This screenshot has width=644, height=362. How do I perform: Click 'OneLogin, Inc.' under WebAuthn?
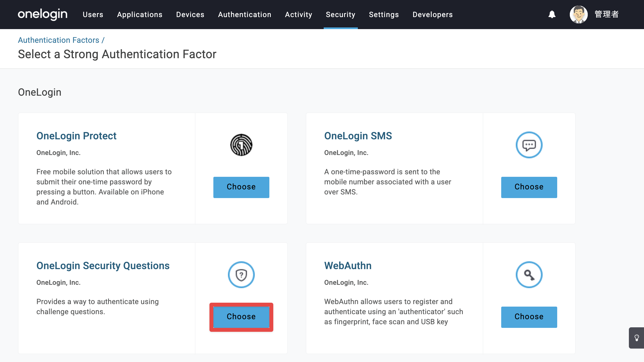click(x=346, y=282)
